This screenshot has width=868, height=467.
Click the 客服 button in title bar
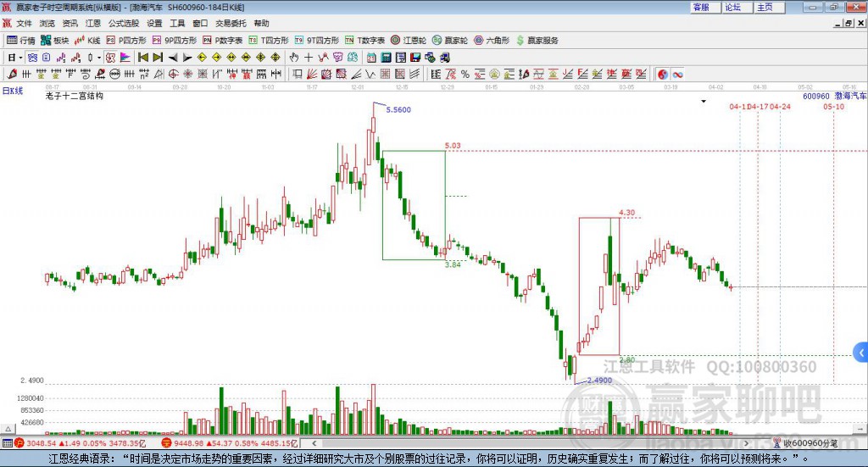point(704,7)
